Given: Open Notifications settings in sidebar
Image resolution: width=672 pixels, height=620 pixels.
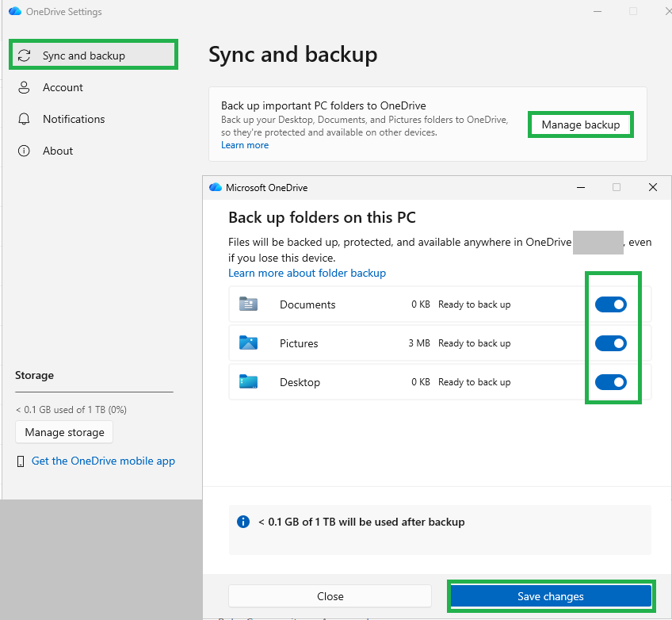Looking at the screenshot, I should click(74, 119).
